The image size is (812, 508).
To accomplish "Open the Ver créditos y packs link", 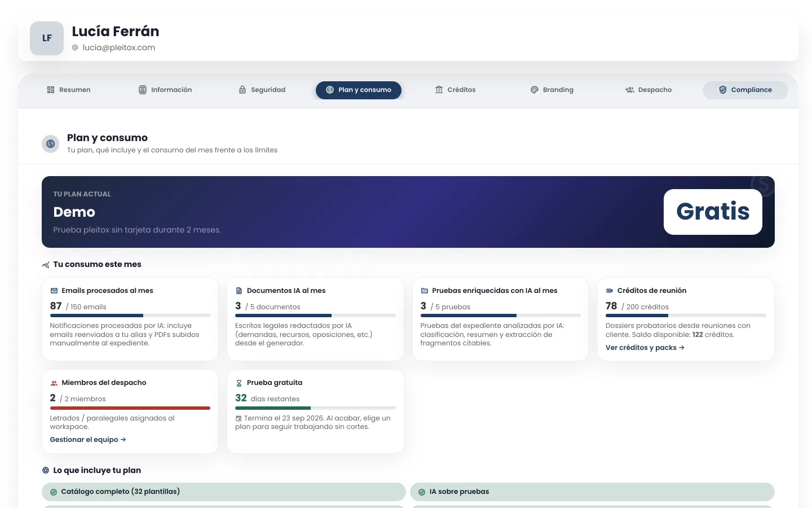I will click(645, 348).
